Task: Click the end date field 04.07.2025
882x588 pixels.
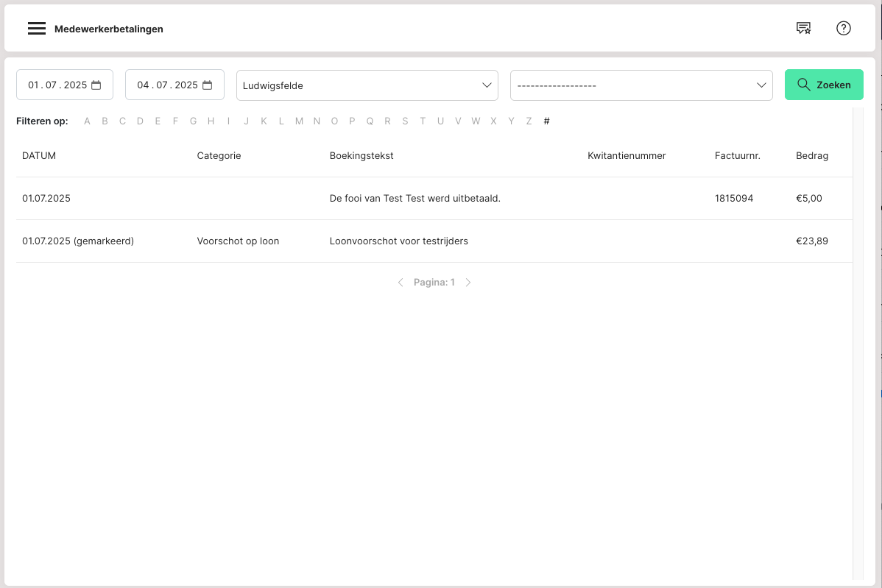Action: pyautogui.click(x=174, y=85)
